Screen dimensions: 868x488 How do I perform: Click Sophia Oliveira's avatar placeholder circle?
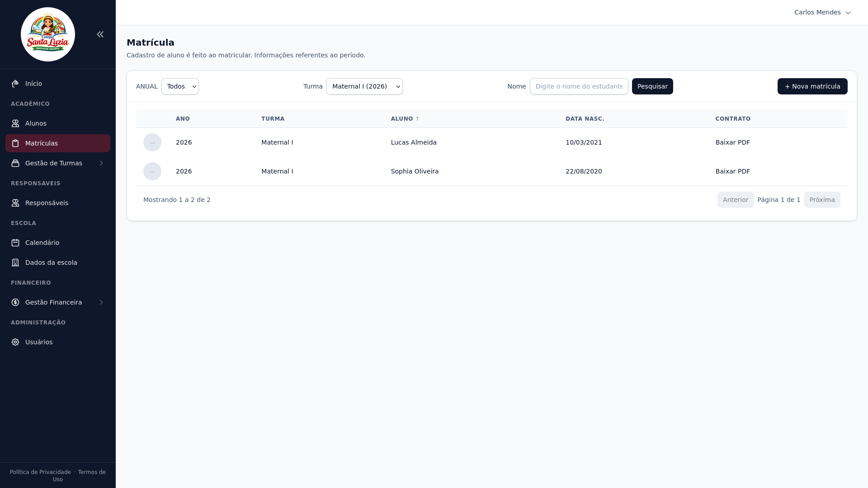tap(152, 171)
